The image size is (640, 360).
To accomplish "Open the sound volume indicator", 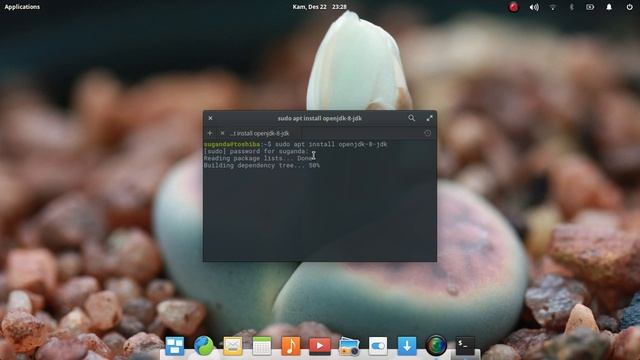I will 534,7.
